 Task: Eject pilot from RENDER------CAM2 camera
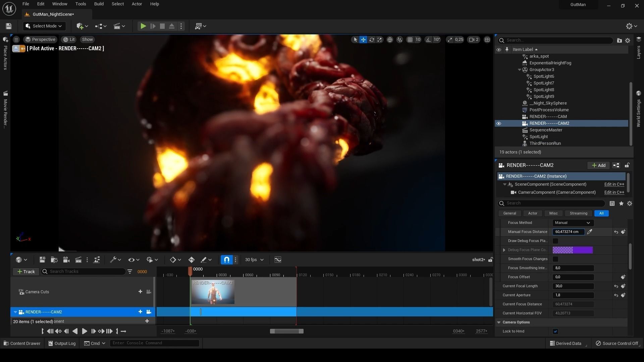click(16, 49)
